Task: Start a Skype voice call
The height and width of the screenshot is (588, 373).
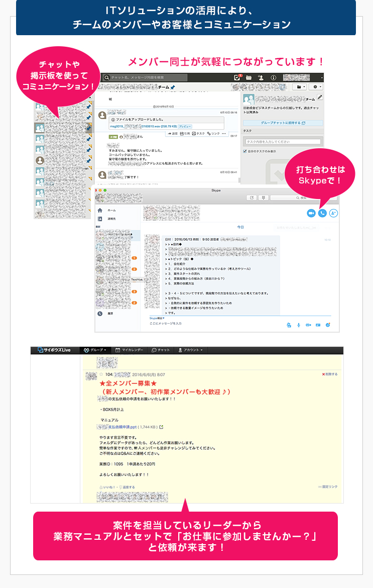Action: coord(322,213)
